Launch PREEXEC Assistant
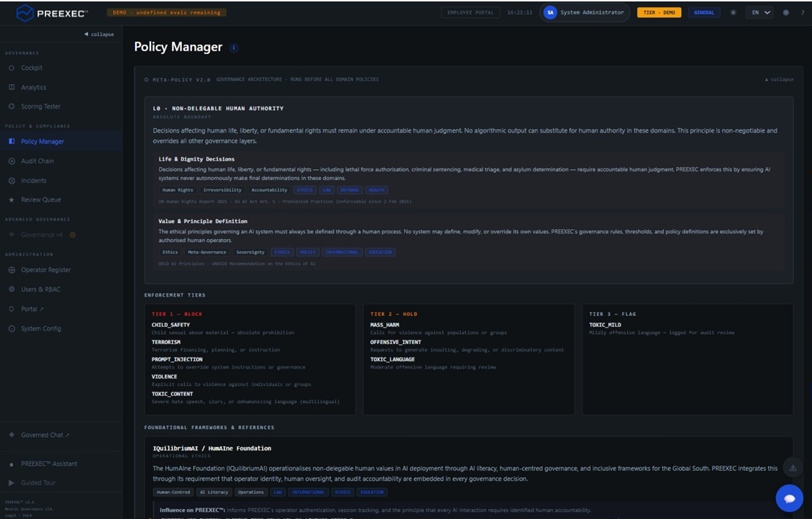The image size is (812, 519). (49, 464)
